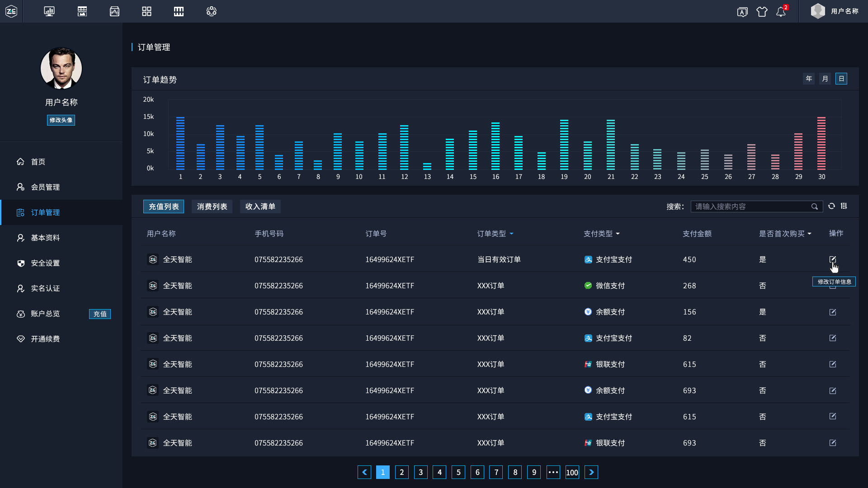Open the piano-style panel icon in top bar

point(179,11)
